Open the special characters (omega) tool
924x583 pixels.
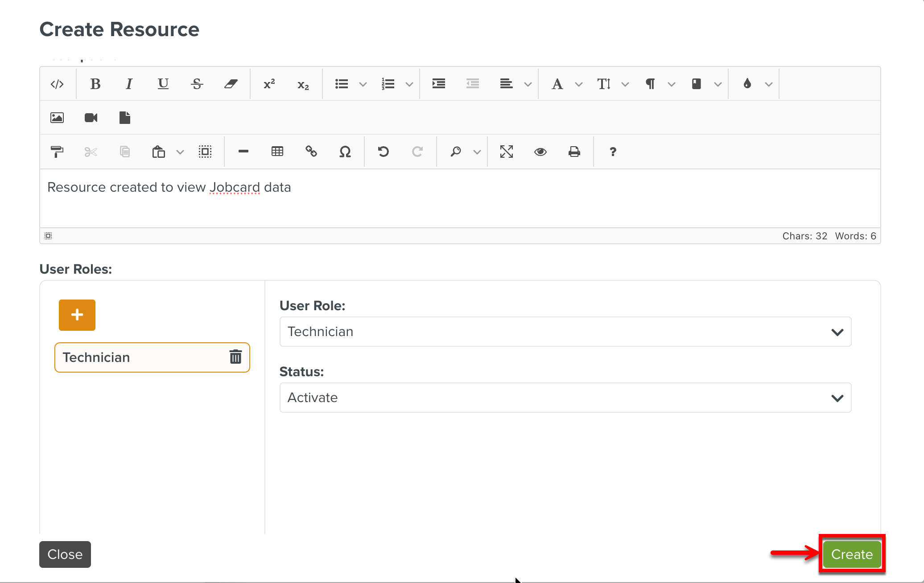click(x=345, y=152)
